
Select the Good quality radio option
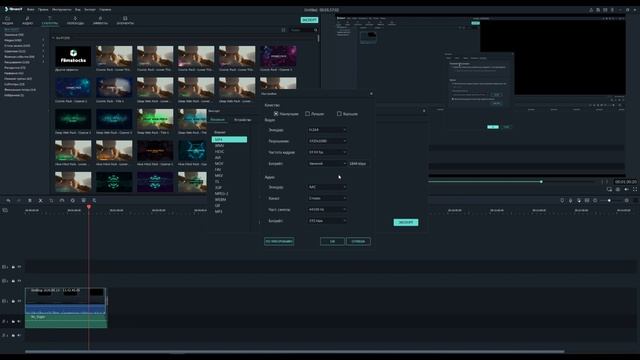(x=339, y=113)
